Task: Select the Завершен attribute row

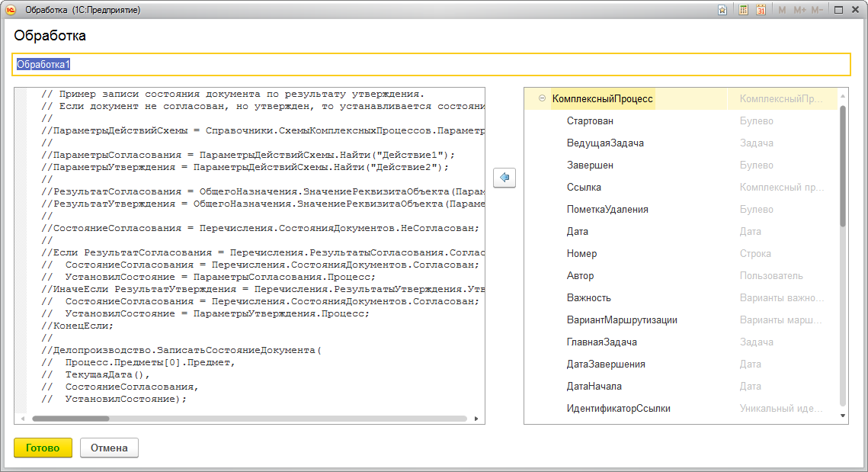Action: coord(681,165)
